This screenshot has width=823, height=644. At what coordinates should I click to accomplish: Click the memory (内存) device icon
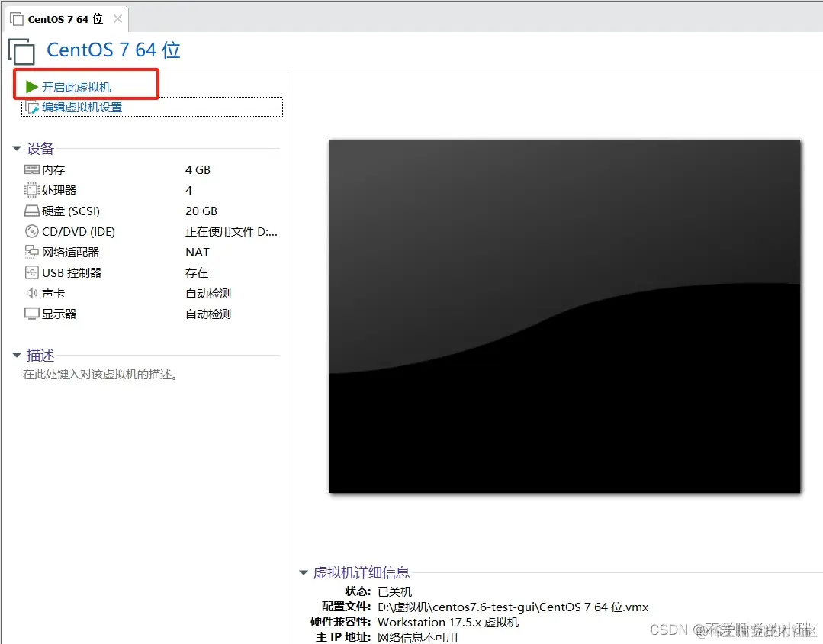tap(31, 169)
